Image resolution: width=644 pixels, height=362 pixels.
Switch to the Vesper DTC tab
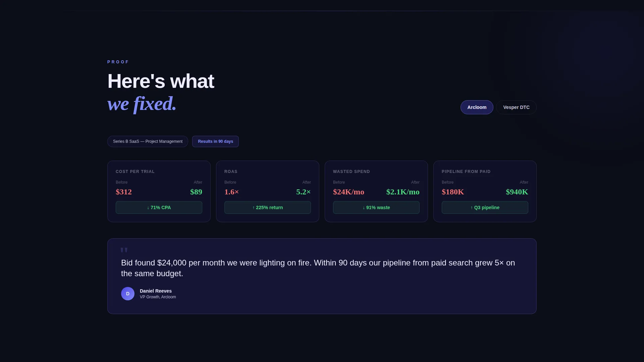pos(516,107)
